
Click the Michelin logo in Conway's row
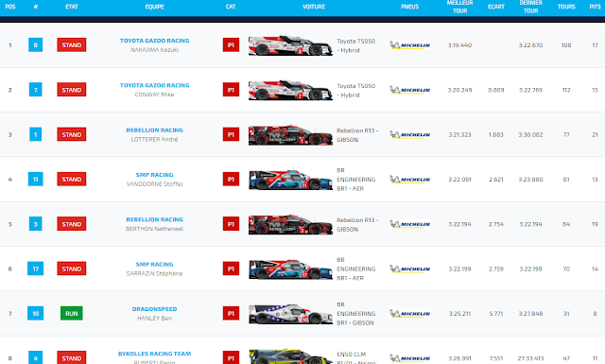pyautogui.click(x=409, y=90)
